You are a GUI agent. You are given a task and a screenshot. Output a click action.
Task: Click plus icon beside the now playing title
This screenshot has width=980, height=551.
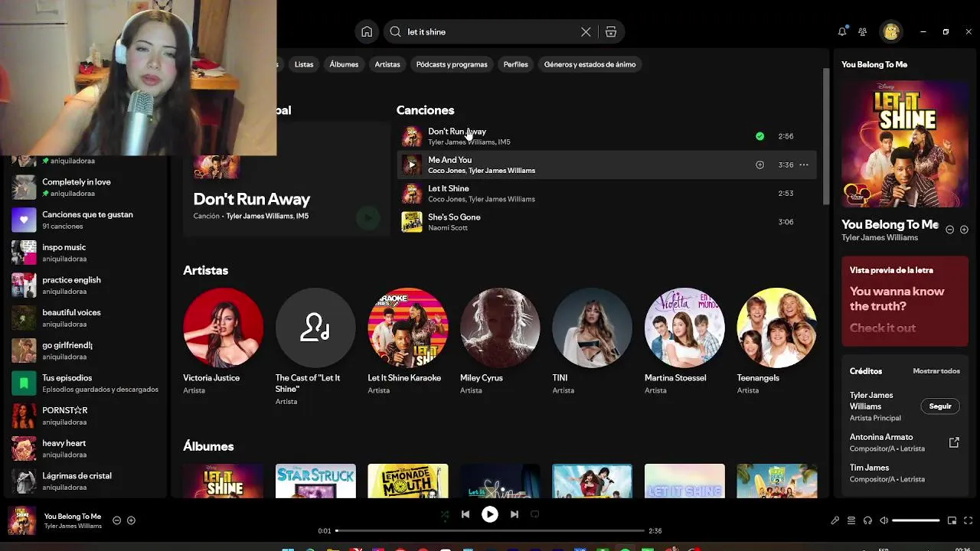(x=131, y=520)
